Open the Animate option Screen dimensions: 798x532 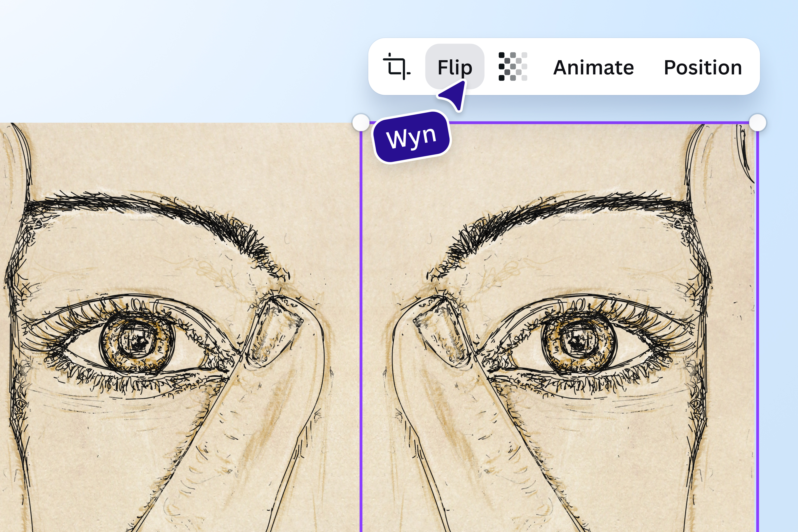593,67
